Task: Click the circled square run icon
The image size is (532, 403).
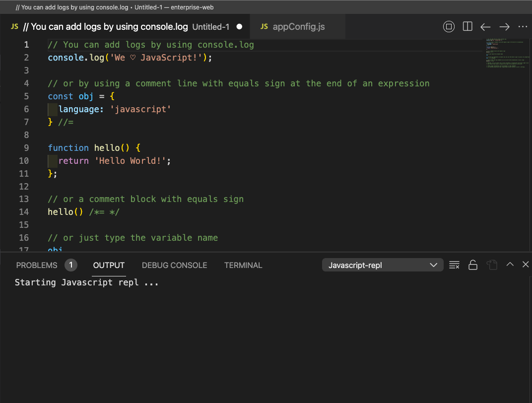Action: [449, 27]
